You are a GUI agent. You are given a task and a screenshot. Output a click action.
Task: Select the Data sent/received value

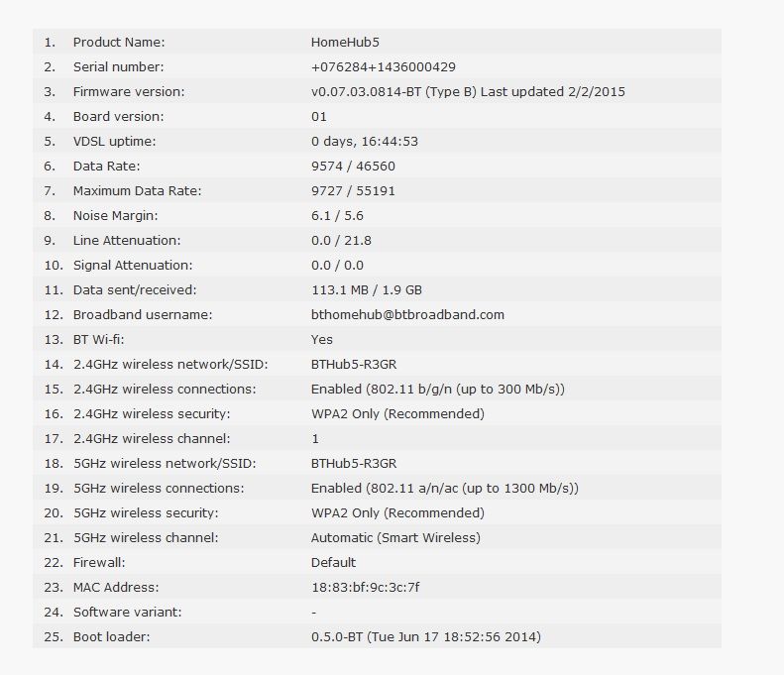[x=367, y=290]
